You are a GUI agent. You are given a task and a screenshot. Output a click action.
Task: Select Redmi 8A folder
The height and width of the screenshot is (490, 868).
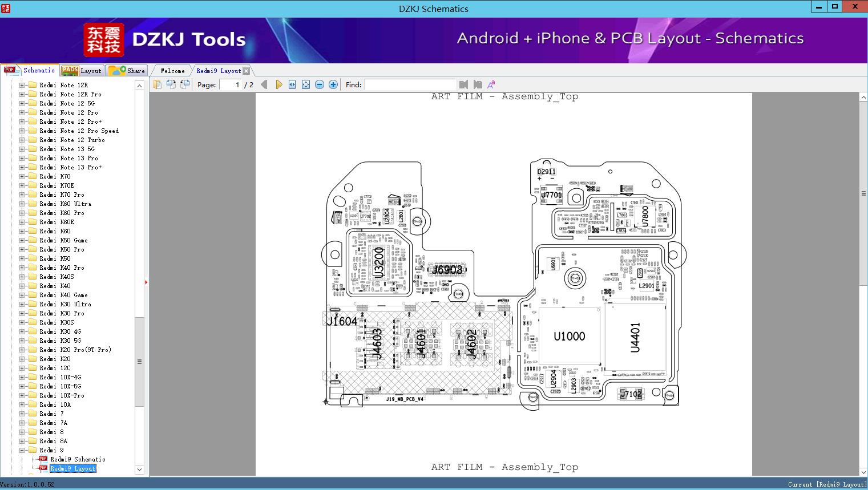(x=53, y=441)
